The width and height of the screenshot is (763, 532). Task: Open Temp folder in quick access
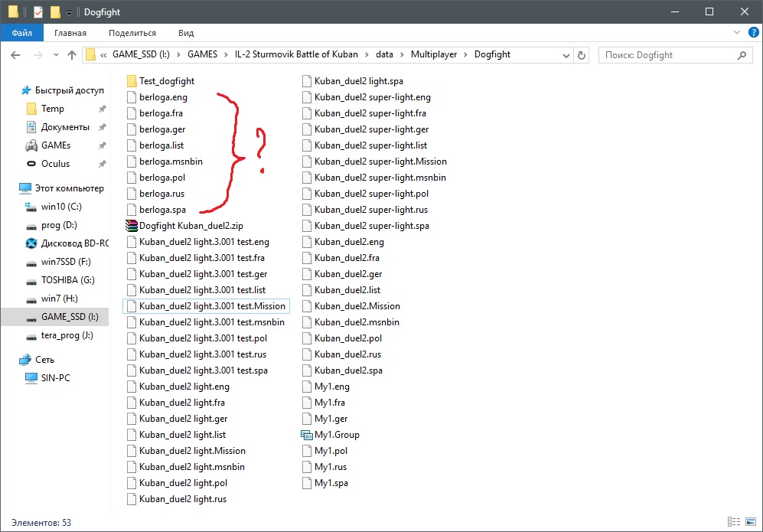[53, 109]
